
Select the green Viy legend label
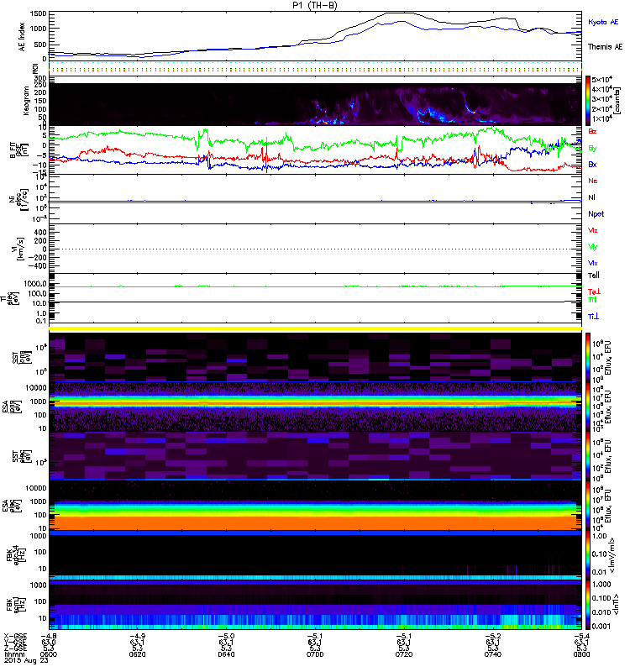(593, 247)
